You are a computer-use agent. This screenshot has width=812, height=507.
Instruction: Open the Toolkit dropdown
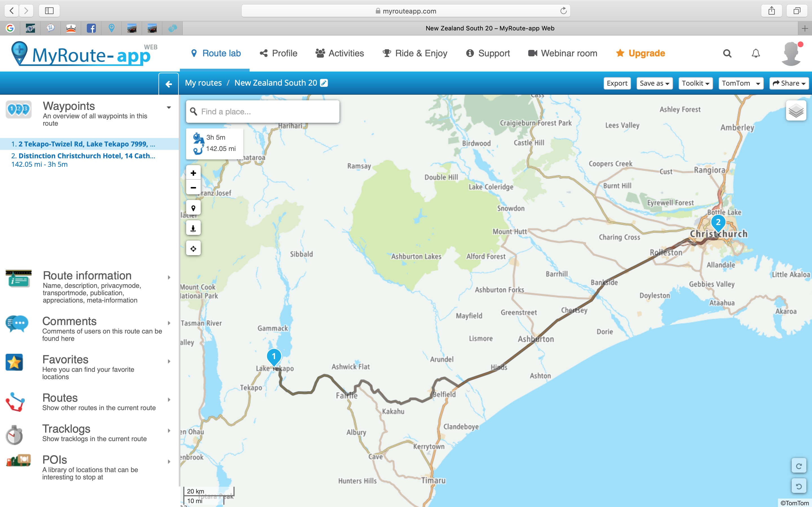click(695, 83)
